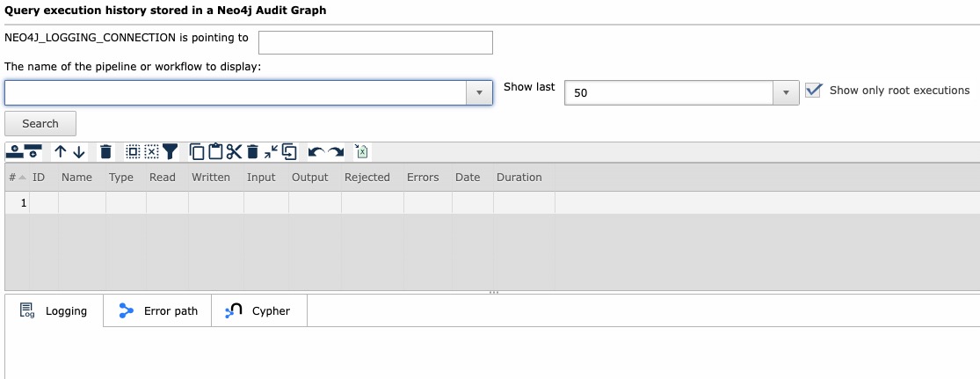Undo the last table edit
980x379 pixels.
click(x=316, y=152)
